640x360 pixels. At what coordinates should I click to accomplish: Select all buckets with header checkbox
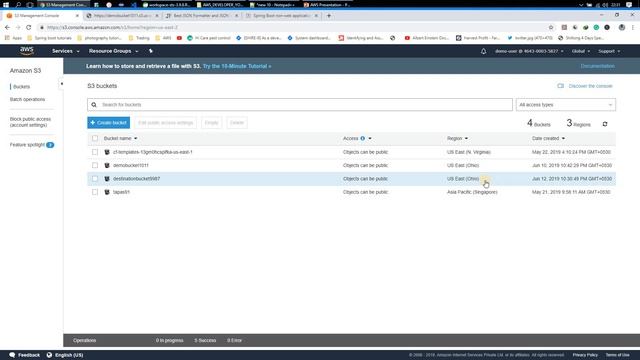pos(95,138)
